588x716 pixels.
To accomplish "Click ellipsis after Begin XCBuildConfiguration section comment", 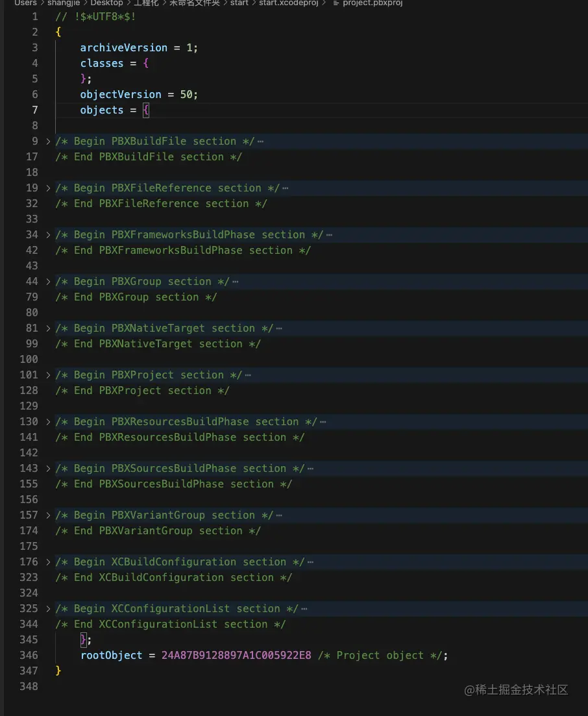I will tap(310, 562).
